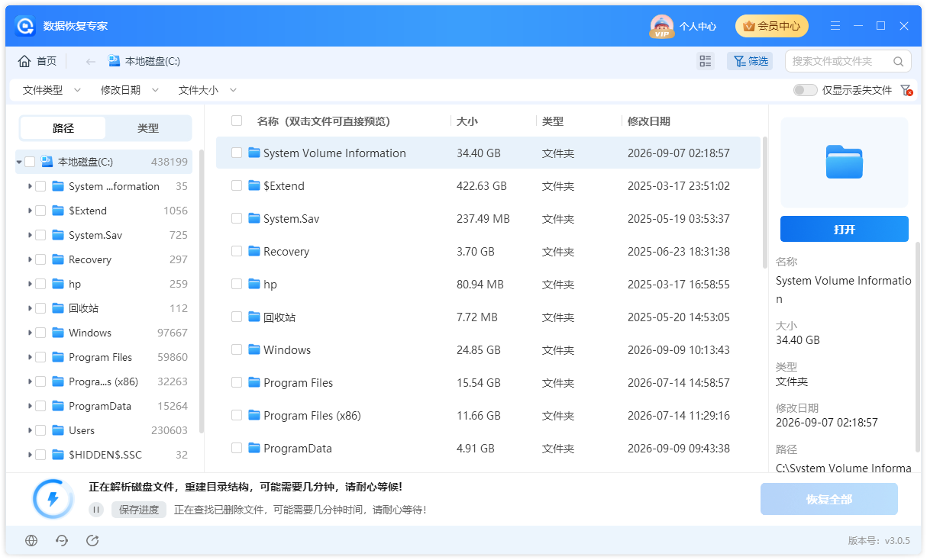Click the 保存进度 button
This screenshot has height=560, width=927.
(139, 510)
